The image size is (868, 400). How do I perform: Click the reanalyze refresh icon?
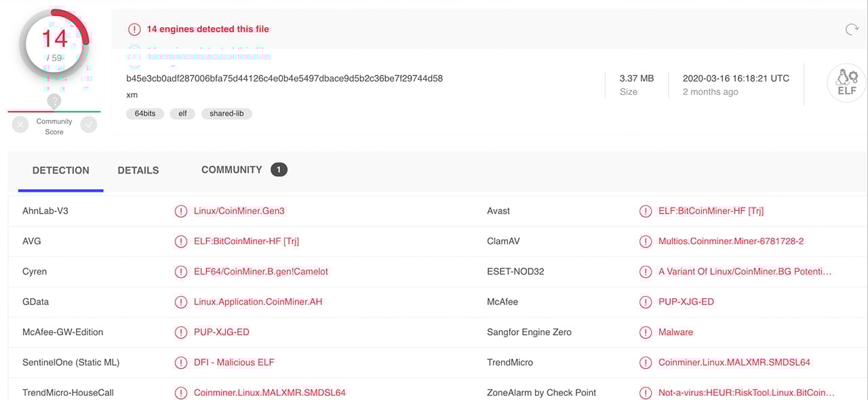coord(852,29)
